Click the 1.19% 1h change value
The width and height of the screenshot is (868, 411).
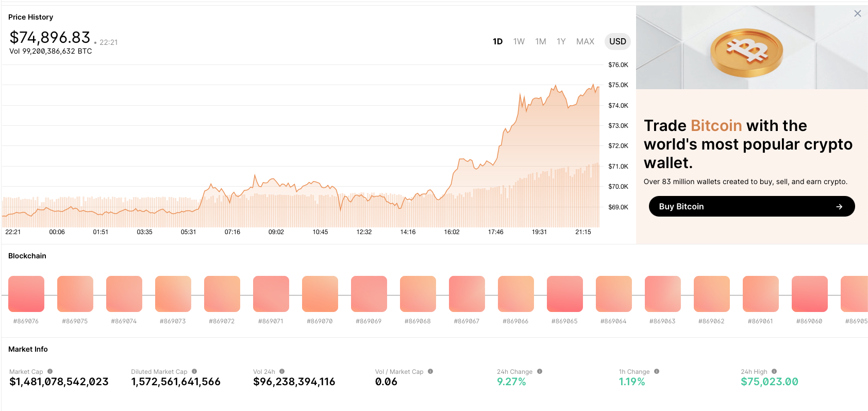pyautogui.click(x=632, y=382)
